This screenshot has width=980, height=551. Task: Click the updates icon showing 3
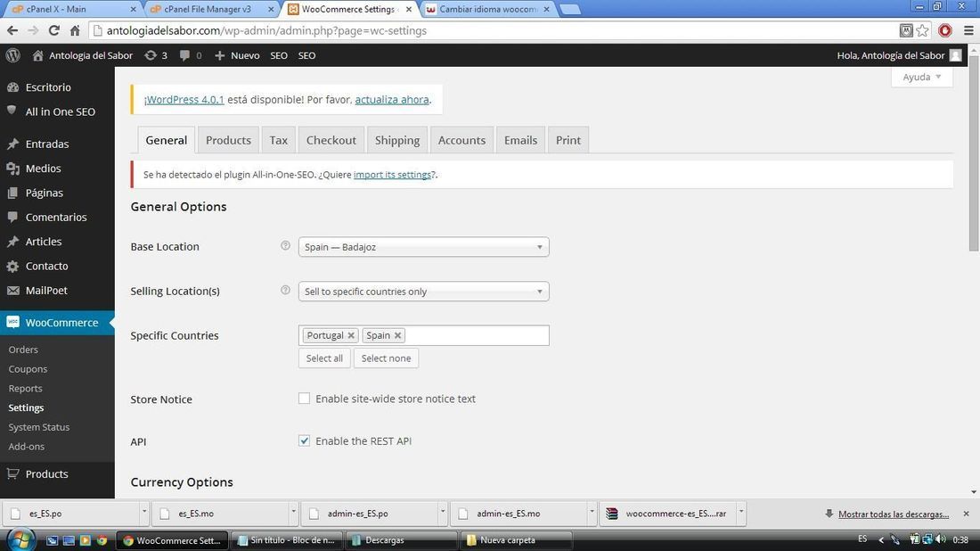[x=156, y=55]
